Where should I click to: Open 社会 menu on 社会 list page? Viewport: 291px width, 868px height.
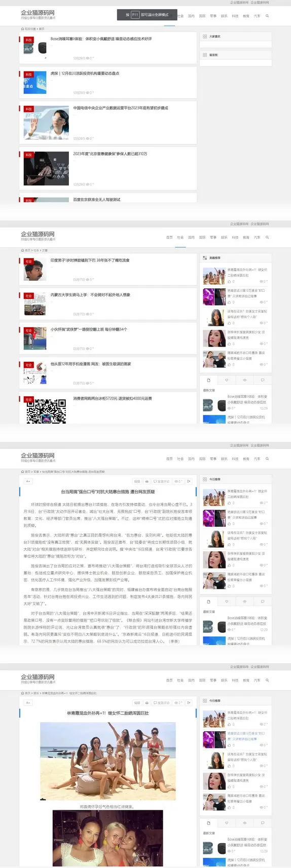[x=180, y=238]
